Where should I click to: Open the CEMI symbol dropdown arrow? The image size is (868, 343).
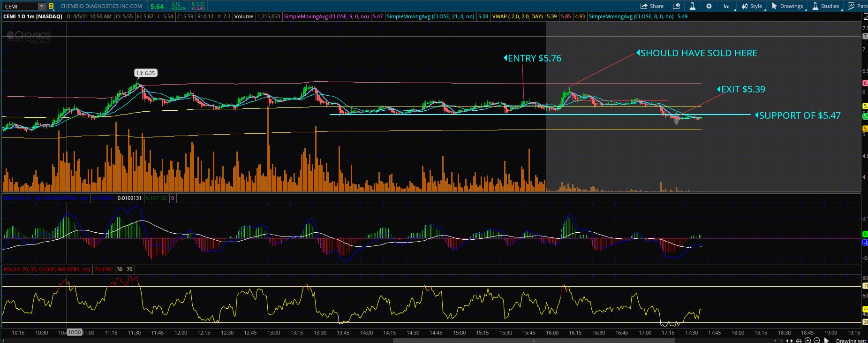coord(42,6)
